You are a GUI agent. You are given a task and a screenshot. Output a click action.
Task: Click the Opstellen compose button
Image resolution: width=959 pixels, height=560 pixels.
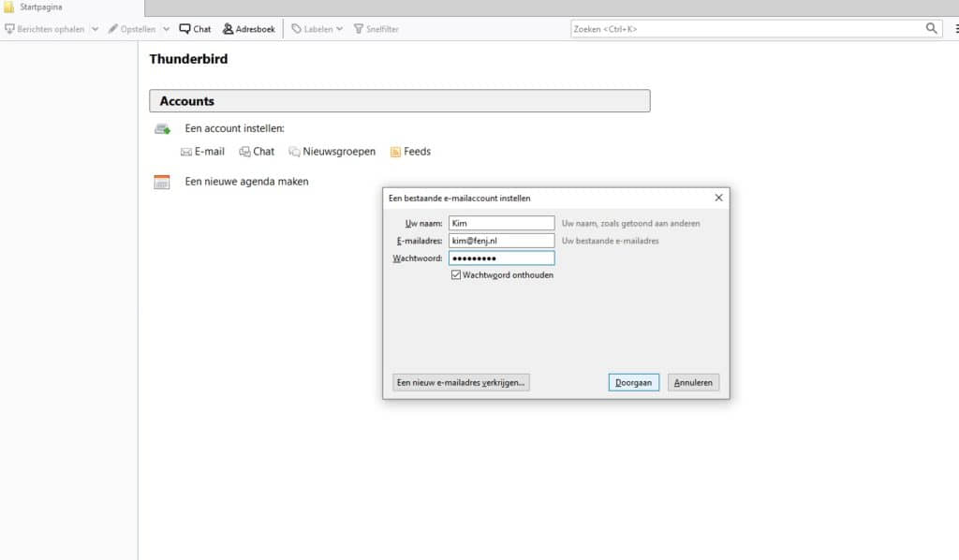click(132, 29)
